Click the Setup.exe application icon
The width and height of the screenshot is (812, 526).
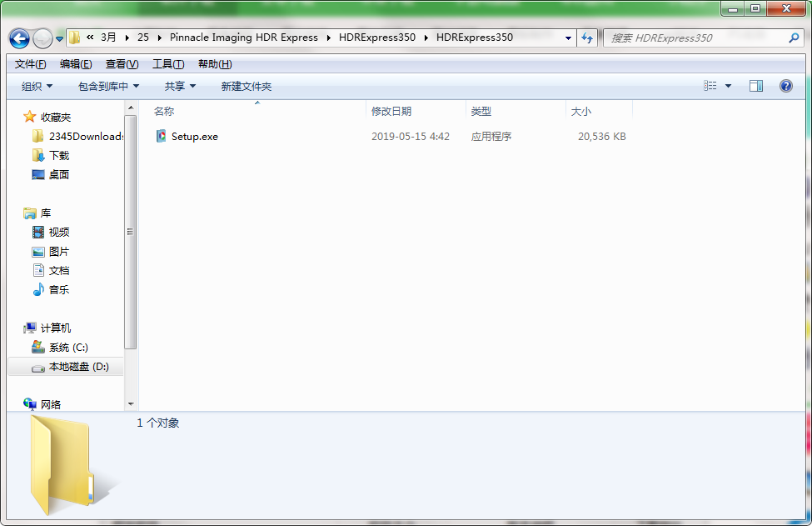pyautogui.click(x=161, y=136)
